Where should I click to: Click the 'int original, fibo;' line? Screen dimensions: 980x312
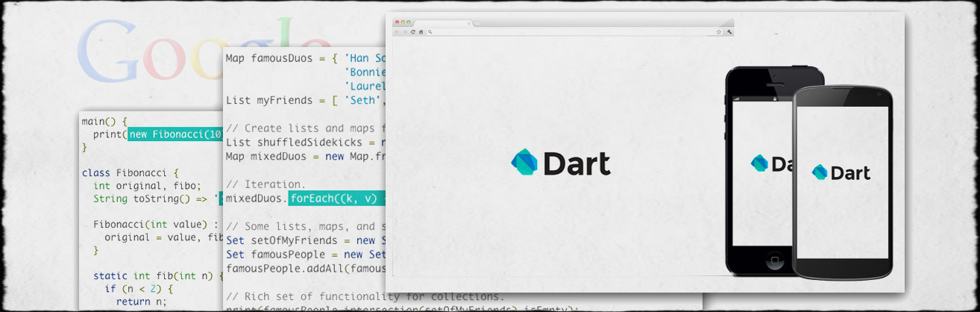point(147,186)
